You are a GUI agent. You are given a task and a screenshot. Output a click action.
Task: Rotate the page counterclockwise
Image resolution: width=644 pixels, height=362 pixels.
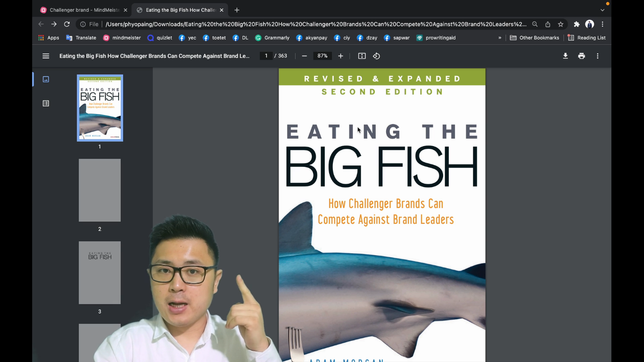(x=376, y=56)
